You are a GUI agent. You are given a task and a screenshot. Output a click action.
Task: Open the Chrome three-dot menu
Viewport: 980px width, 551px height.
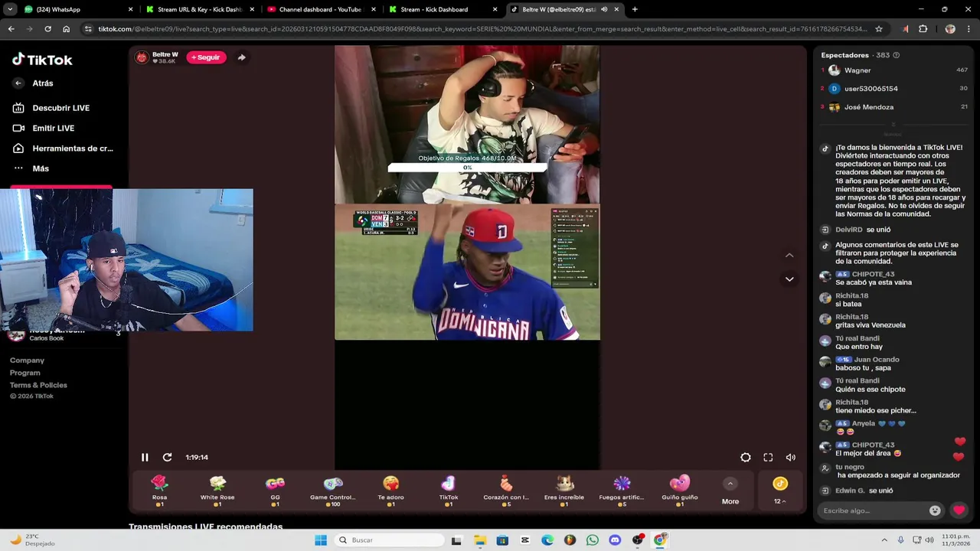[969, 29]
